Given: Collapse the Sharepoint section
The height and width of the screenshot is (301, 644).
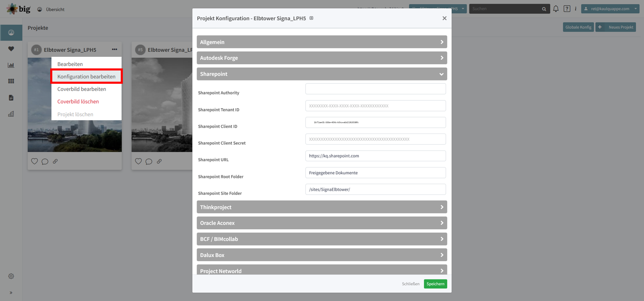Looking at the screenshot, I should pyautogui.click(x=322, y=74).
